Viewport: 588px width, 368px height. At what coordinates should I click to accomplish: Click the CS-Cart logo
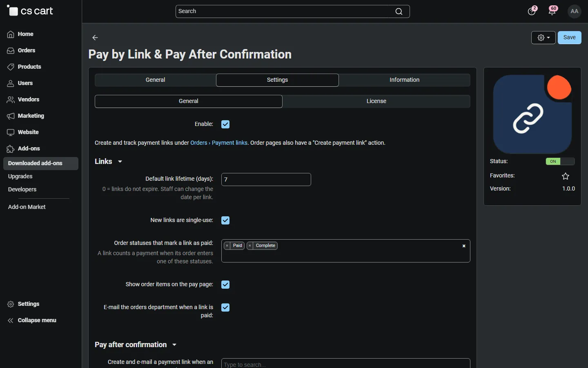point(30,11)
